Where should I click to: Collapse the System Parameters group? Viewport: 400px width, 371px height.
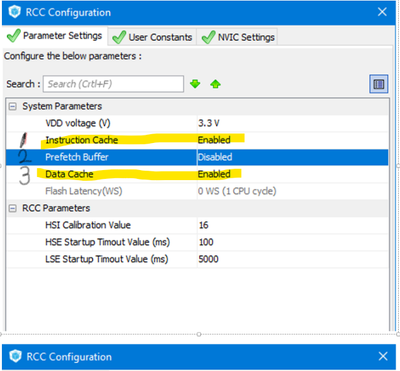pyautogui.click(x=13, y=107)
